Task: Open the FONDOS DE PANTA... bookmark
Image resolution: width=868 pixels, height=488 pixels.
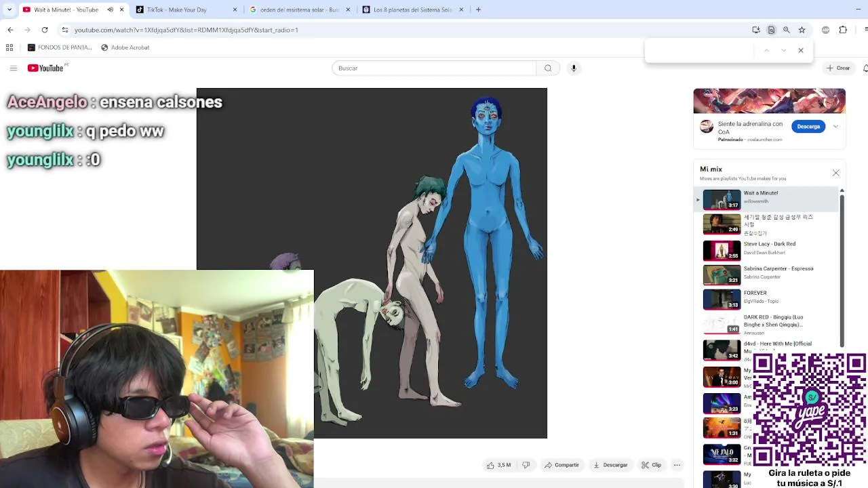Action: [x=60, y=47]
